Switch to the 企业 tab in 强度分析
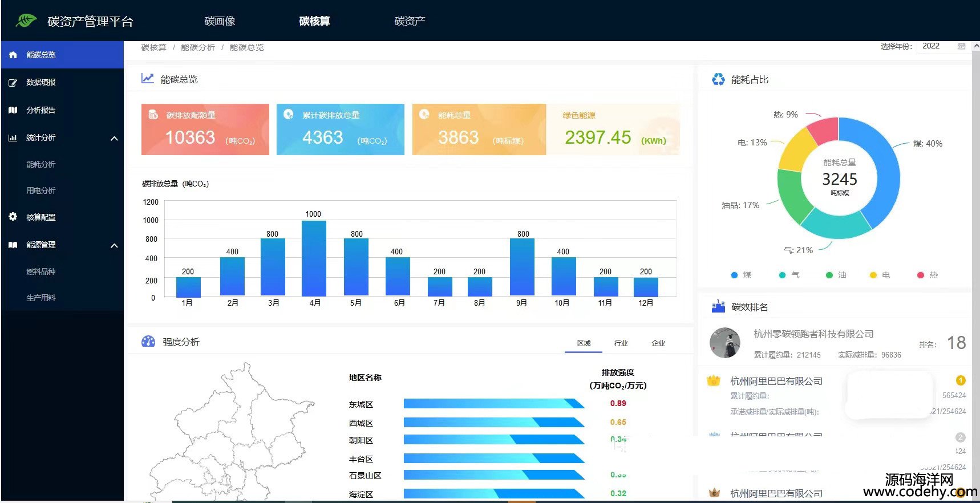980x503 pixels. click(x=658, y=343)
